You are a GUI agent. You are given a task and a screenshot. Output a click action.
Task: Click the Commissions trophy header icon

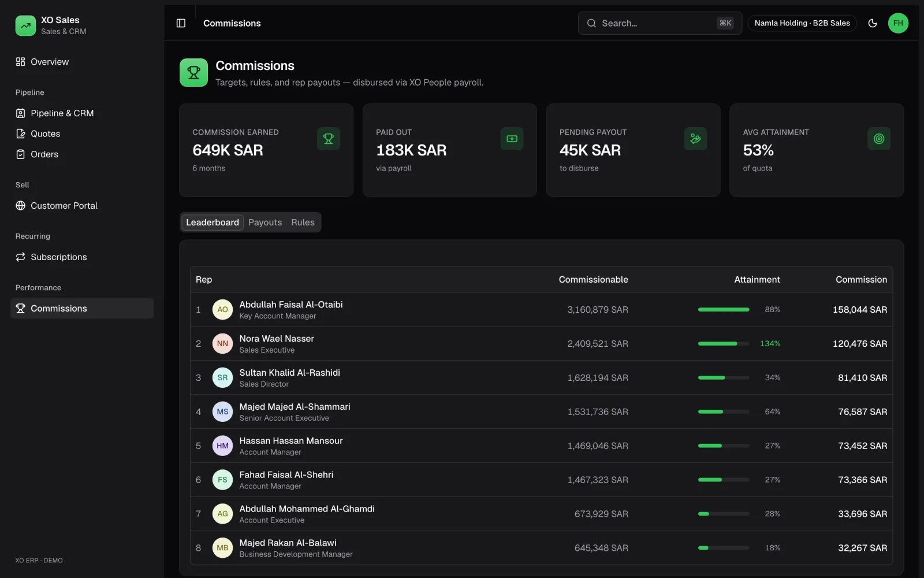[193, 73]
